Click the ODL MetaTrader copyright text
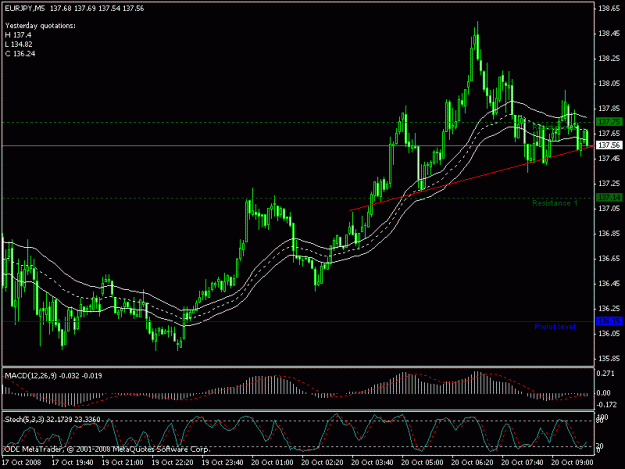 pos(106,449)
